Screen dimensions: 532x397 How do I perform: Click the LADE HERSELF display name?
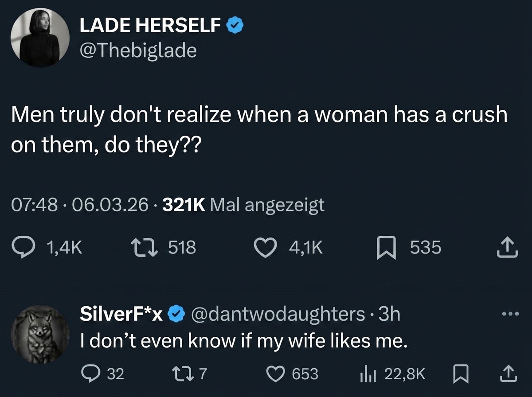(x=150, y=26)
